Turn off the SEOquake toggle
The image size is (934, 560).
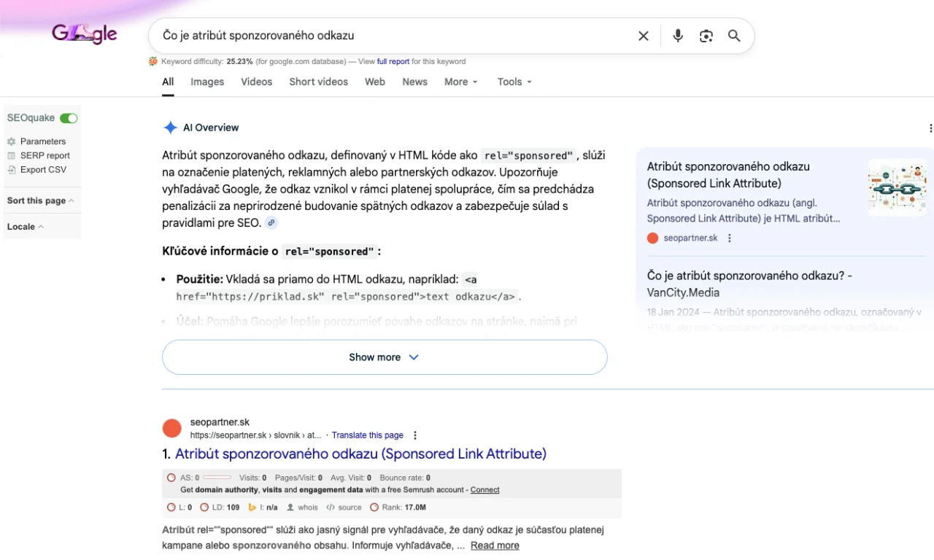[x=69, y=118]
